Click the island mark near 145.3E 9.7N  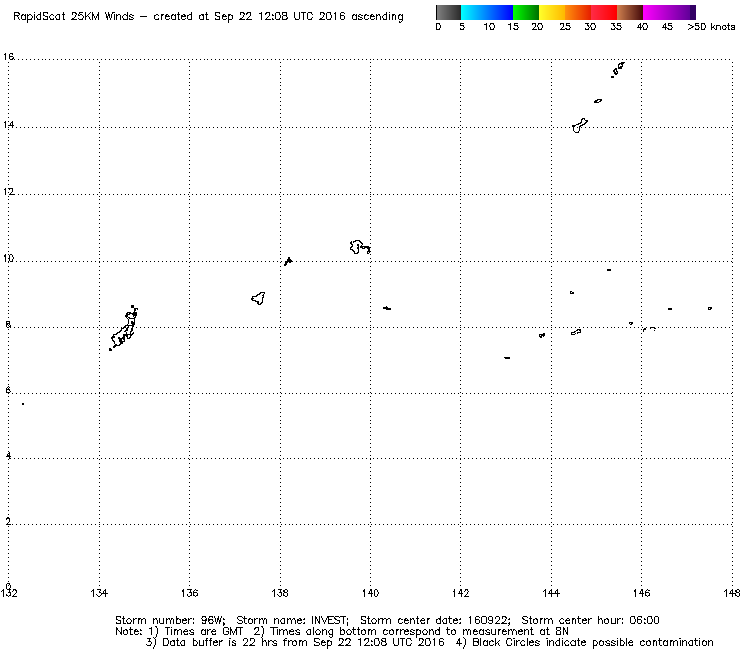pos(609,270)
